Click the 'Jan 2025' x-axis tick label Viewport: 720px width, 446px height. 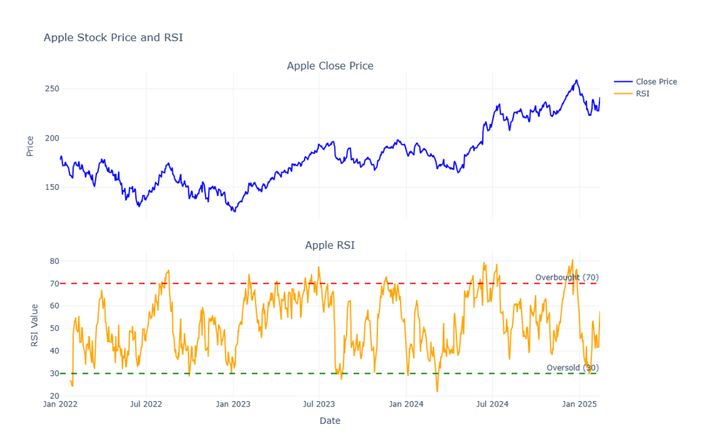coord(579,404)
